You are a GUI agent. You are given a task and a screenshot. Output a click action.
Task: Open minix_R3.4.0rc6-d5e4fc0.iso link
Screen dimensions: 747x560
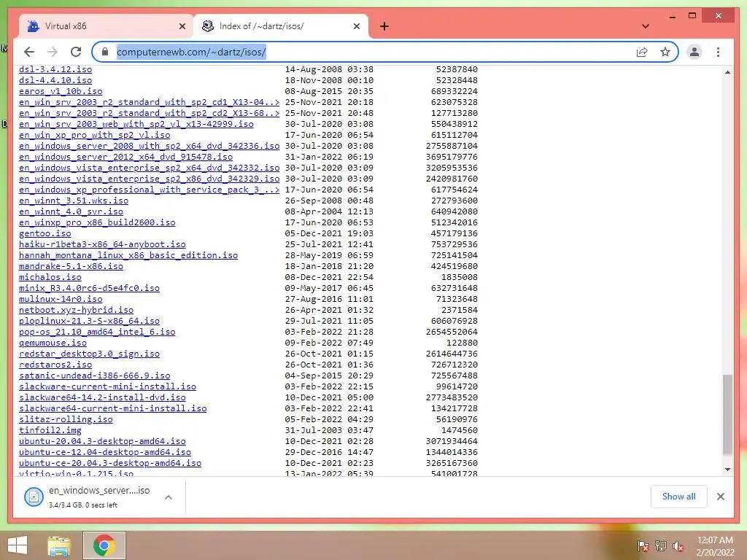(89, 289)
